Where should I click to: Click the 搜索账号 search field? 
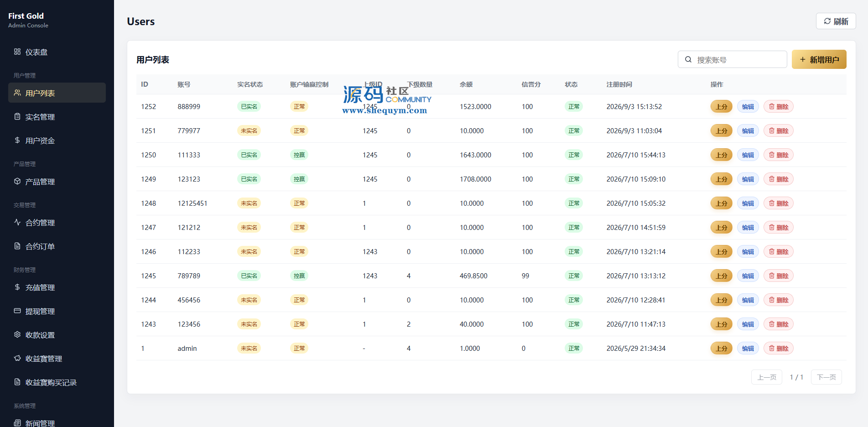[x=732, y=59]
